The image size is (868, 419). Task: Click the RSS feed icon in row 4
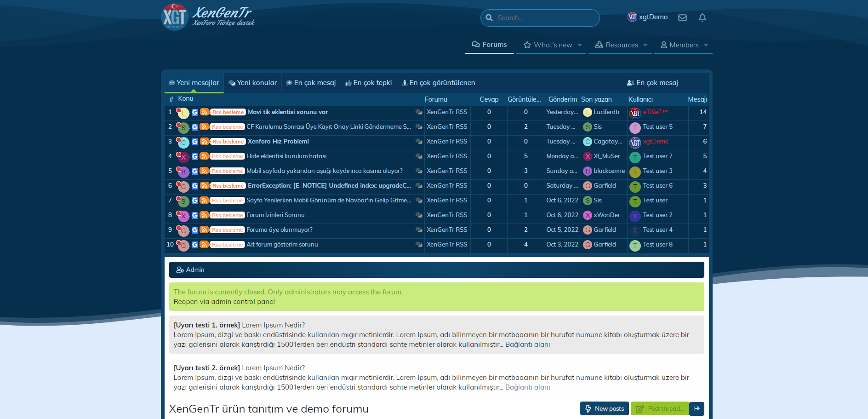[204, 156]
